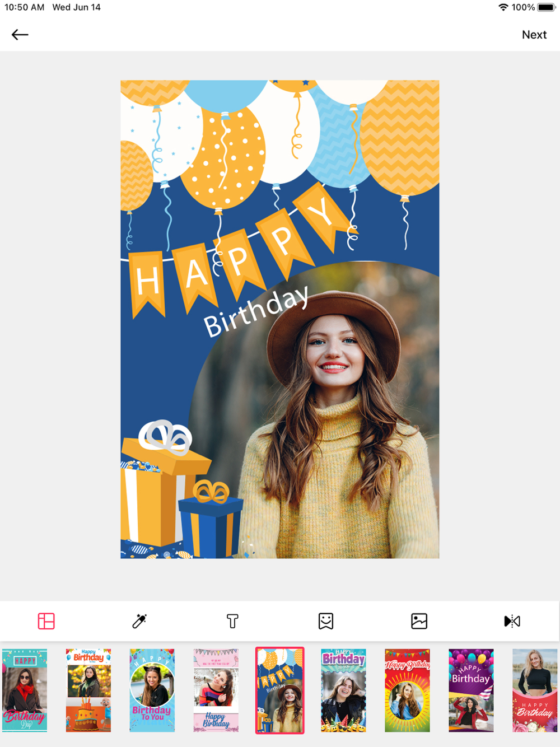Tap the 10:50 AM clock
Viewport: 560px width, 747px height.
[x=24, y=7]
